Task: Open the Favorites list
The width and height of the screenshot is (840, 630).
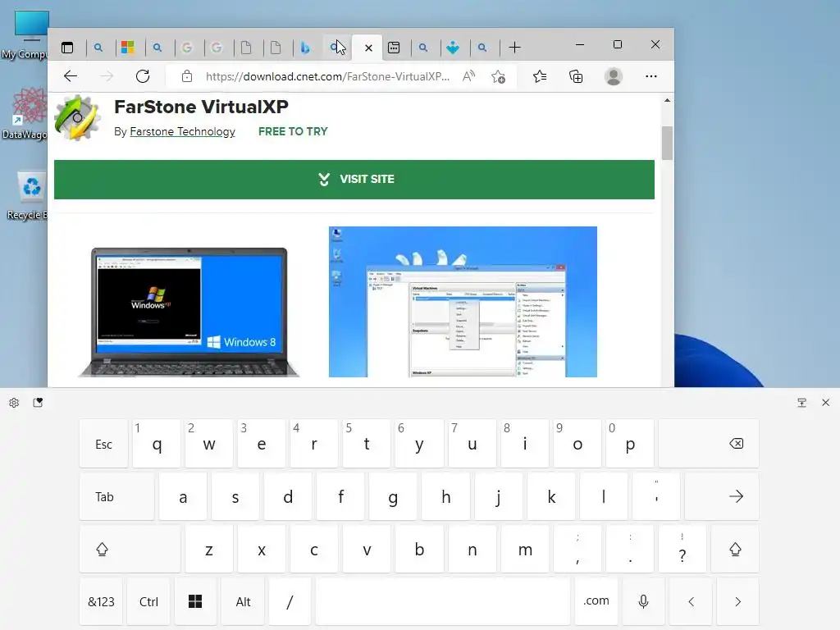Action: coord(540,76)
